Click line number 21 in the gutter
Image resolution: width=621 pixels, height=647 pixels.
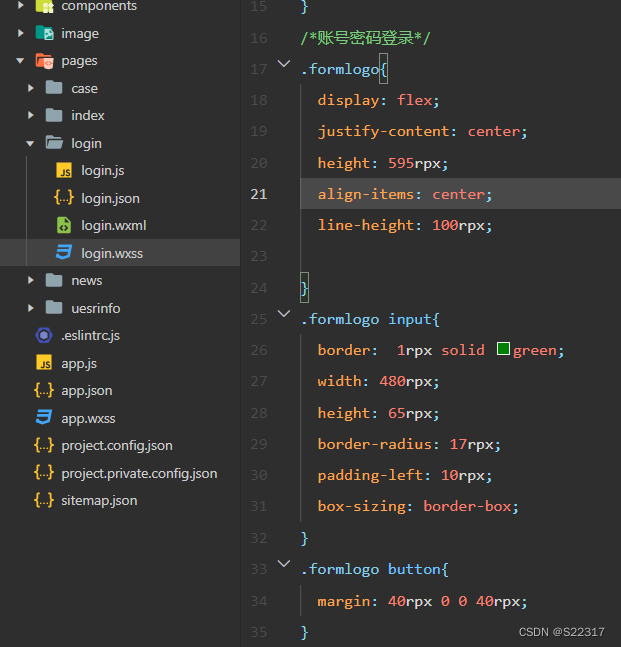pyautogui.click(x=259, y=194)
